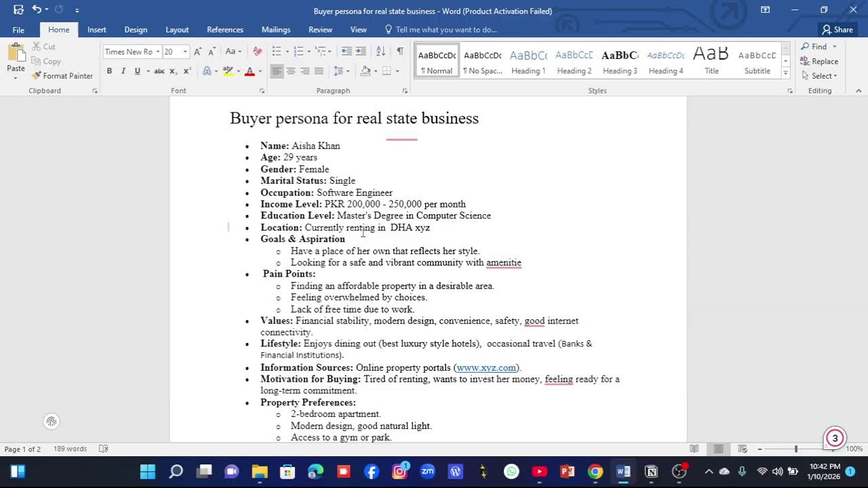The image size is (868, 488).
Task: Expand the Numbering list dropdown arrow
Action: pyautogui.click(x=309, y=52)
